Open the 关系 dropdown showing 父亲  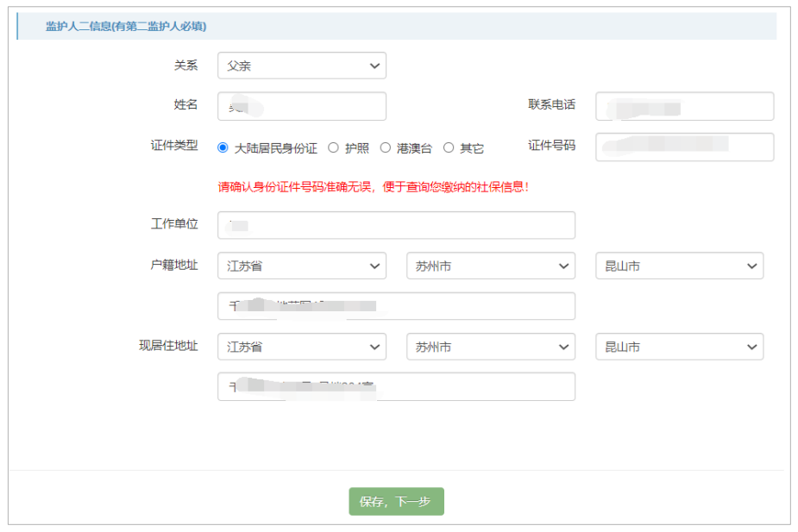[x=301, y=66]
